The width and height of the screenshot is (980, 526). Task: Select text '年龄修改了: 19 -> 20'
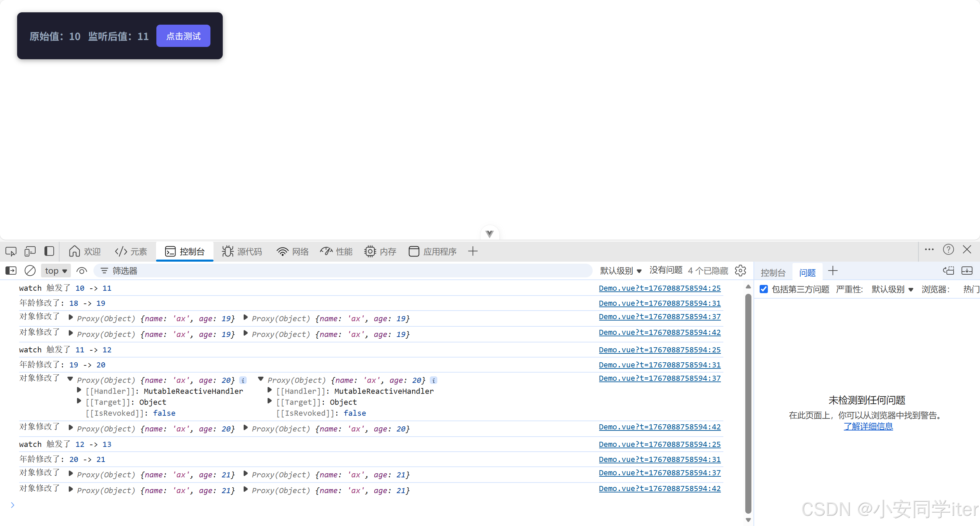62,365
